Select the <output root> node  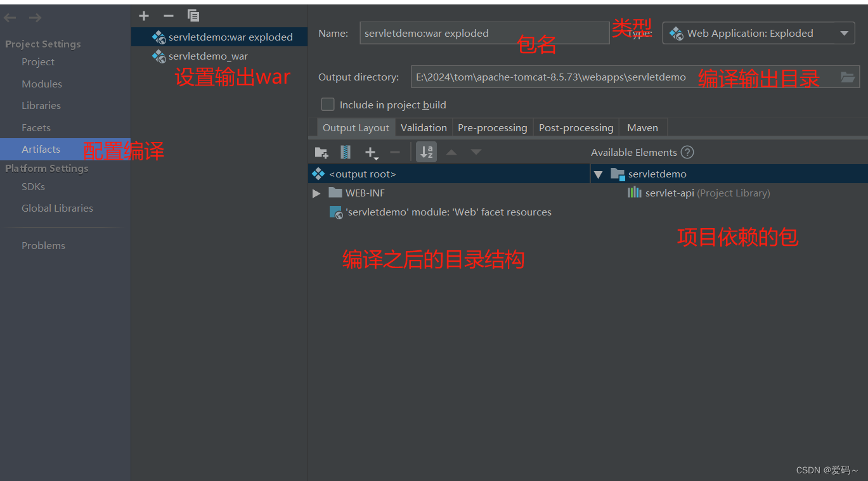click(449, 174)
